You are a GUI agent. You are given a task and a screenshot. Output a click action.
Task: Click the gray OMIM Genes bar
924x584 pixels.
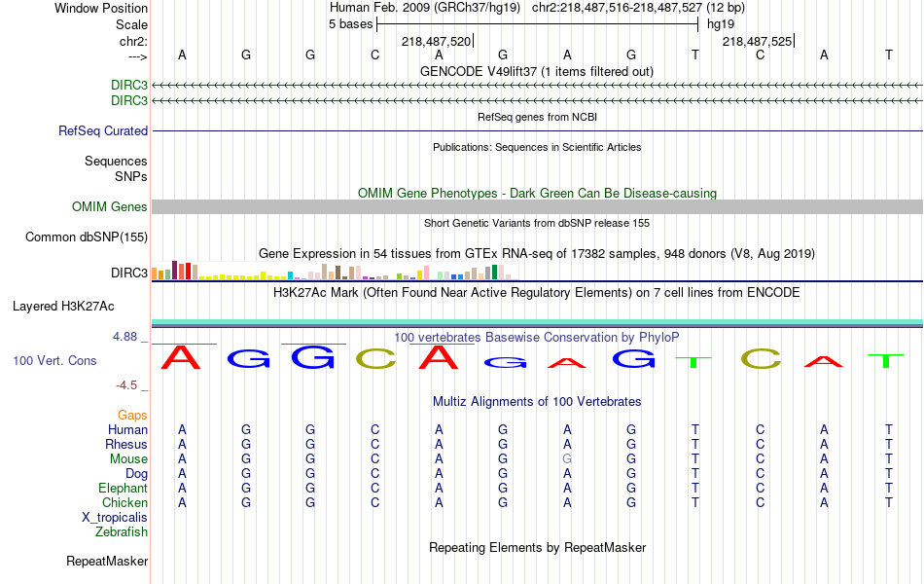pyautogui.click(x=537, y=206)
